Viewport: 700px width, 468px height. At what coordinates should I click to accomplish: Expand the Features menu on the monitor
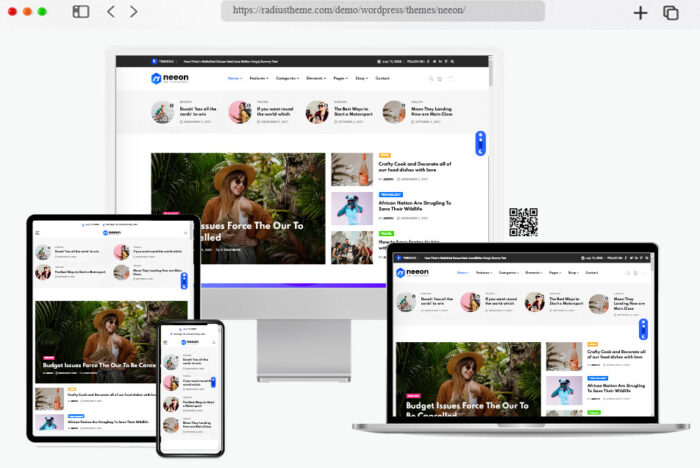point(259,78)
